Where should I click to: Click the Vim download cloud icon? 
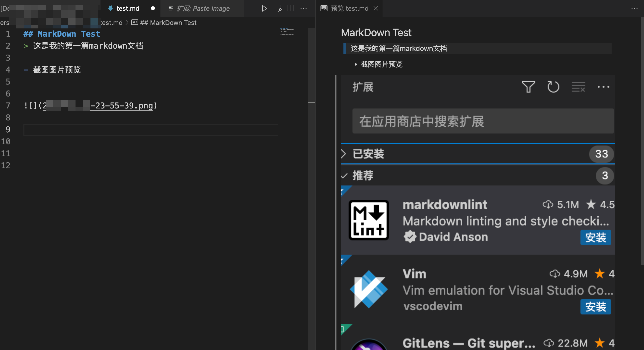click(555, 274)
